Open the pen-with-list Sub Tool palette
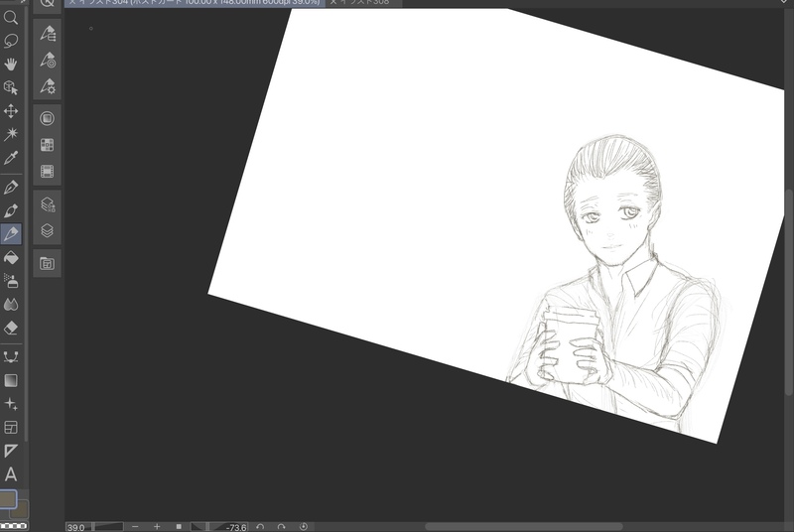Image resolution: width=794 pixels, height=532 pixels. [x=48, y=34]
